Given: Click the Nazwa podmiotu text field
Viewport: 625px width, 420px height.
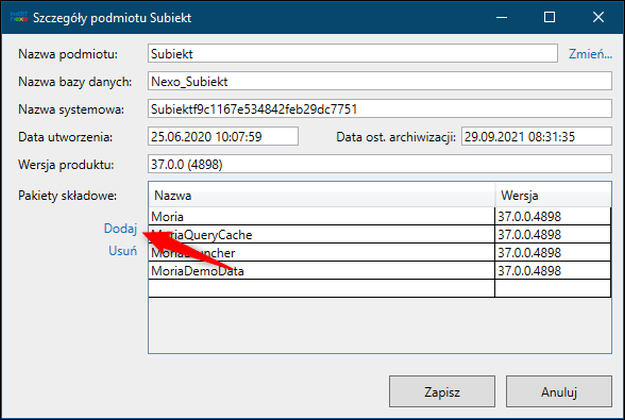Looking at the screenshot, I should [x=351, y=54].
